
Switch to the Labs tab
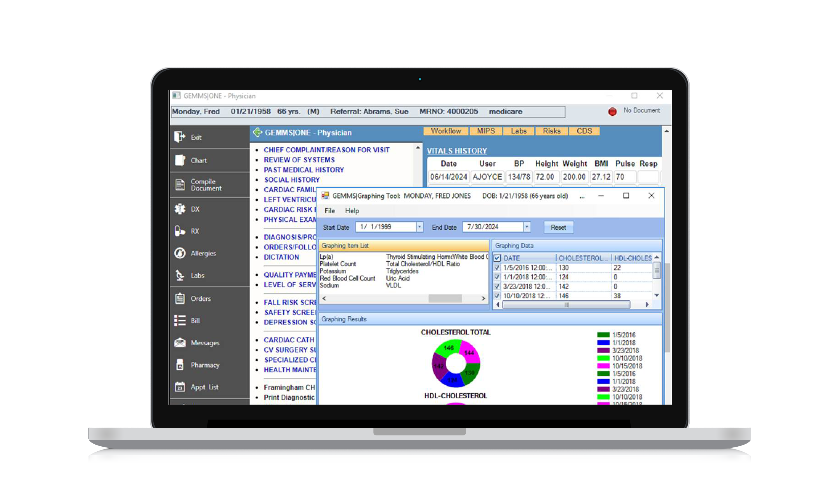pyautogui.click(x=519, y=131)
